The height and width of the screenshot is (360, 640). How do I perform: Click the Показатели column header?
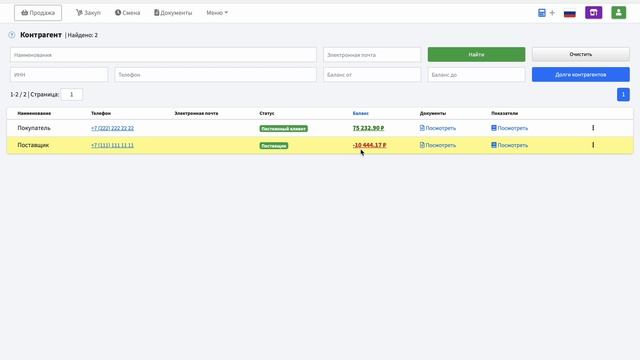(x=504, y=113)
